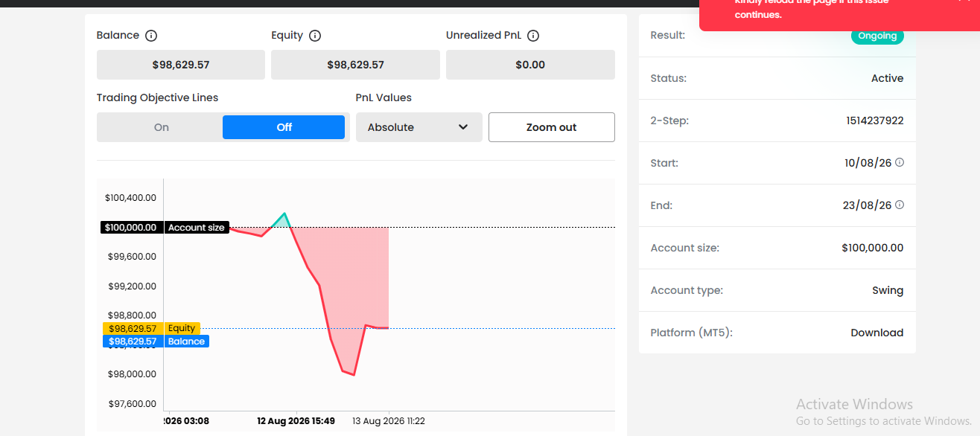Open the PnL Values Absolute dropdown

419,127
